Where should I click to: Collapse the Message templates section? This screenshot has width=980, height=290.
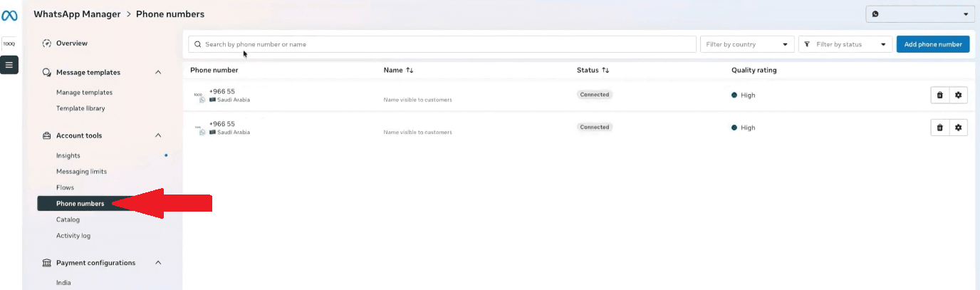[x=158, y=73]
